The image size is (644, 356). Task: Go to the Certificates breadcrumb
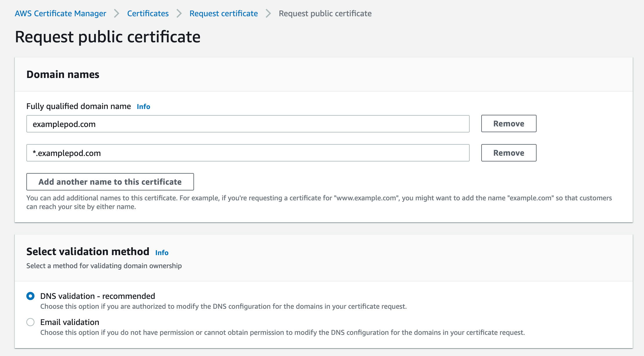click(148, 13)
